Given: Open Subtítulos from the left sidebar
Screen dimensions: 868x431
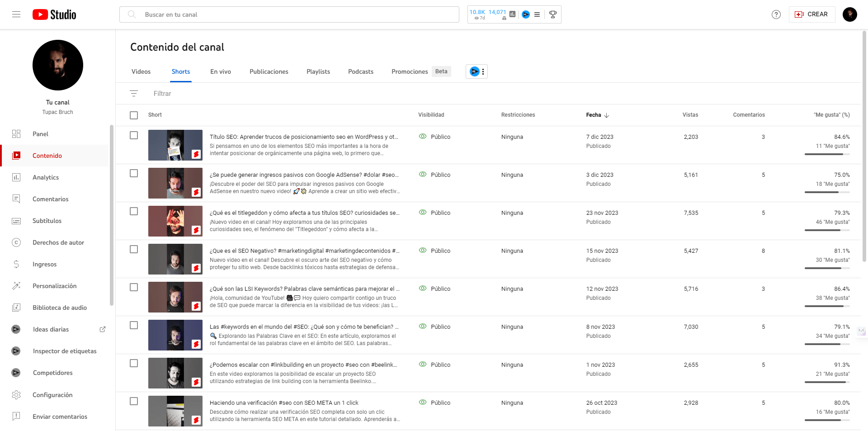Looking at the screenshot, I should click(x=47, y=221).
